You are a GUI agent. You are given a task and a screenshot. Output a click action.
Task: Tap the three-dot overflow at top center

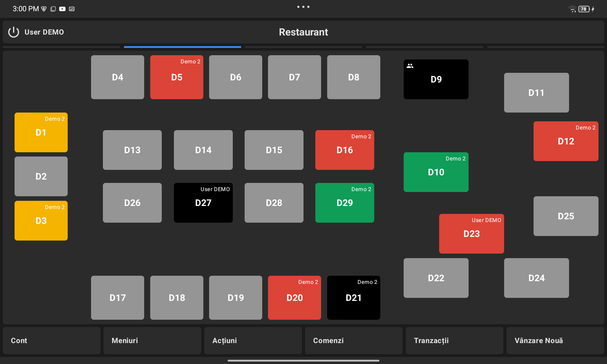[303, 7]
